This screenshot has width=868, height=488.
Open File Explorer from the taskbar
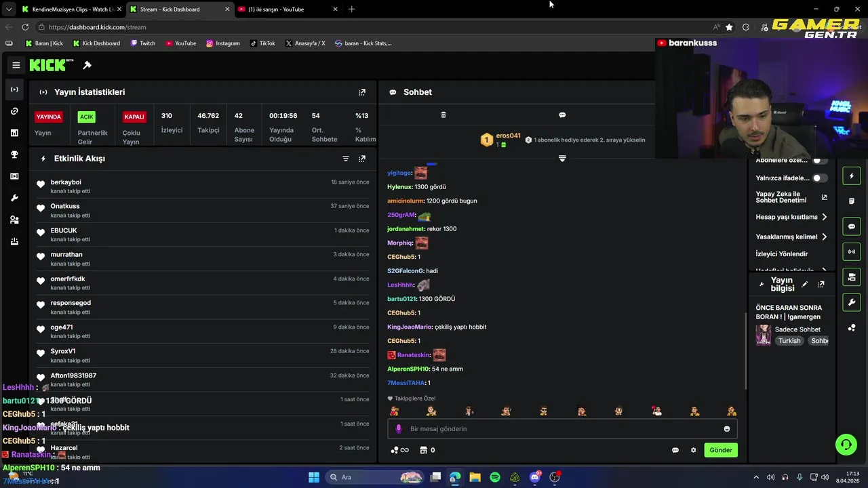tap(475, 477)
